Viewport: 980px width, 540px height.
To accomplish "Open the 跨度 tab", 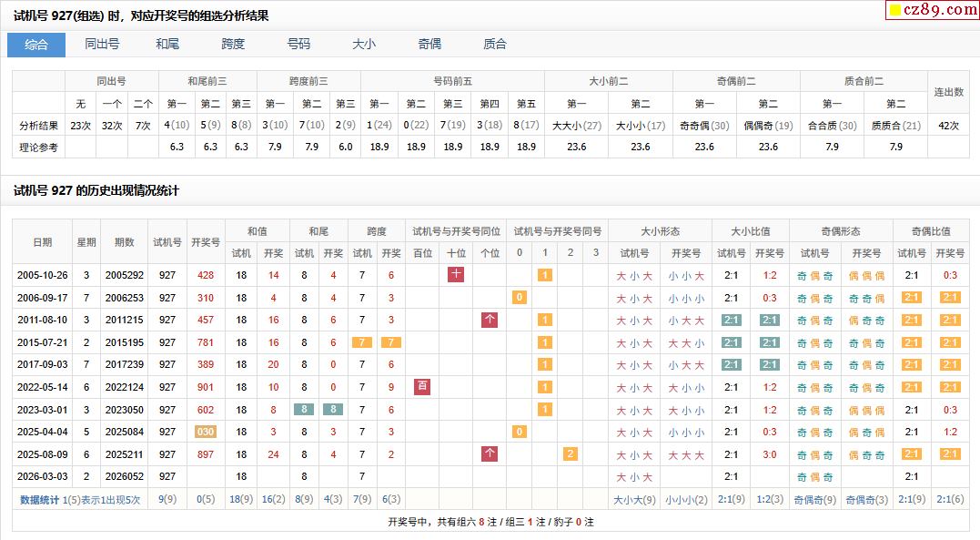I will 233,45.
